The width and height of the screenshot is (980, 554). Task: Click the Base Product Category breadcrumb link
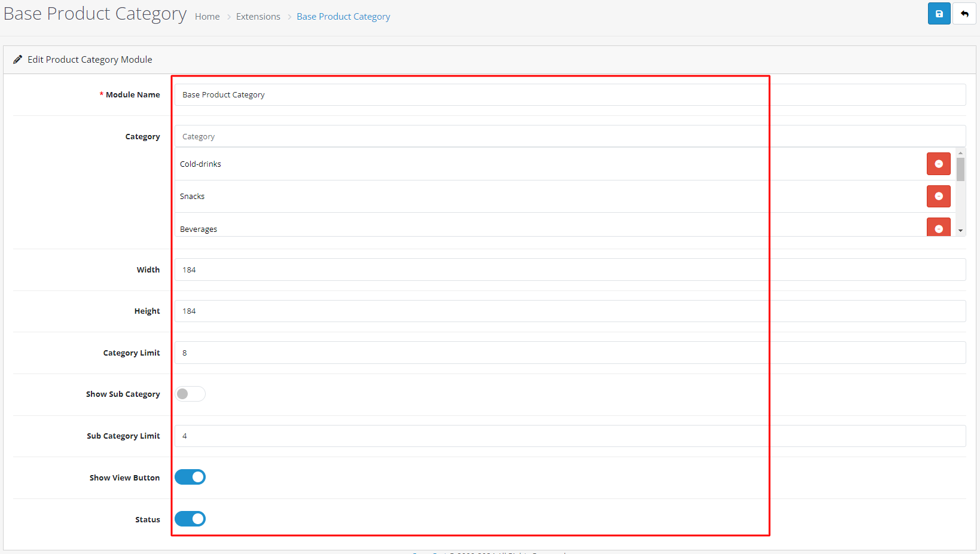point(343,17)
